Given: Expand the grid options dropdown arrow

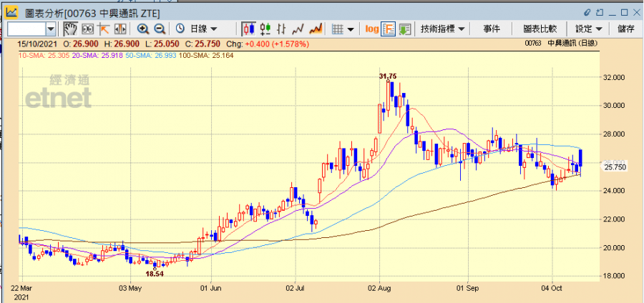Looking at the screenshot, I should [351, 29].
